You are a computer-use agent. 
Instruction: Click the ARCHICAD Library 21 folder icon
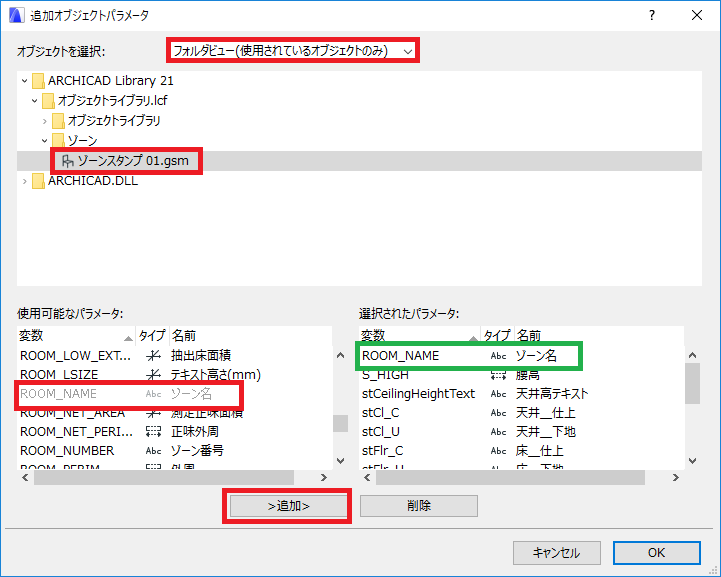(x=38, y=81)
